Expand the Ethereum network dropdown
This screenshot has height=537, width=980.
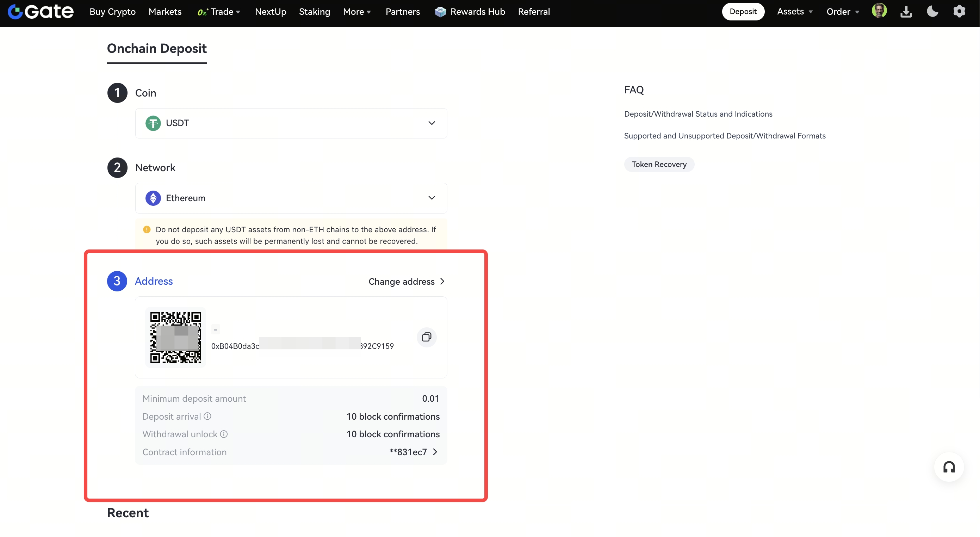291,198
